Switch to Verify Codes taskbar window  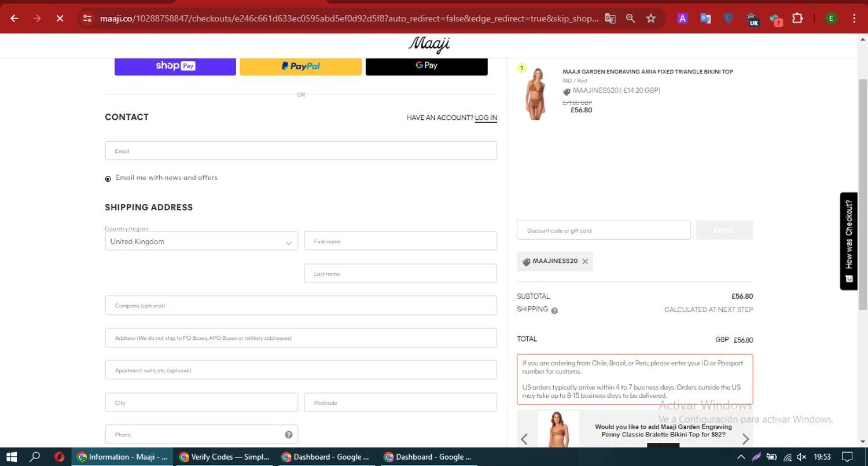225,457
